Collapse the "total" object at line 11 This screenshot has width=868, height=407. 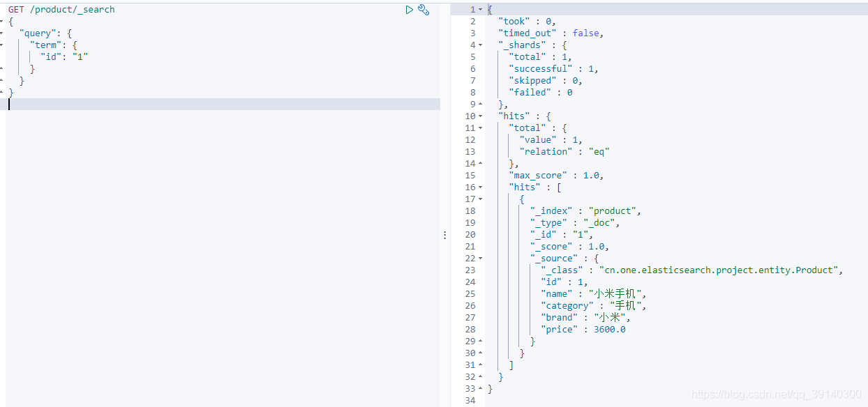pos(480,128)
